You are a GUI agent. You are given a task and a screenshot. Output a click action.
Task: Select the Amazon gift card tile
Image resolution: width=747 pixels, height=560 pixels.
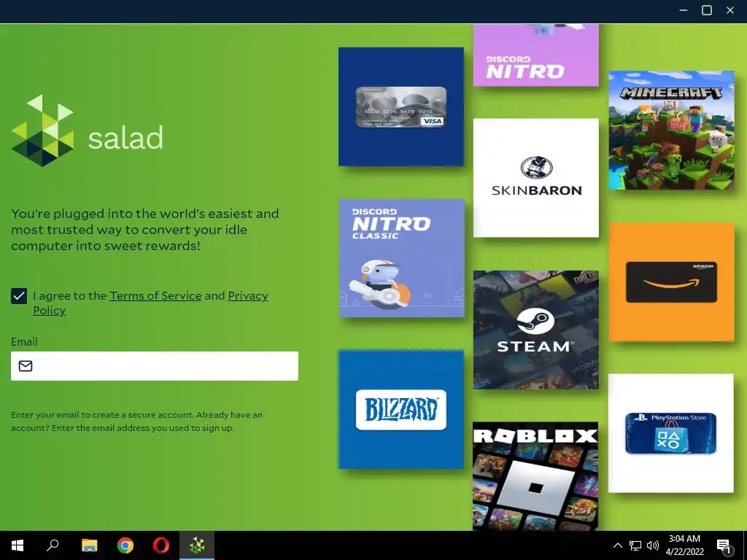(x=671, y=282)
